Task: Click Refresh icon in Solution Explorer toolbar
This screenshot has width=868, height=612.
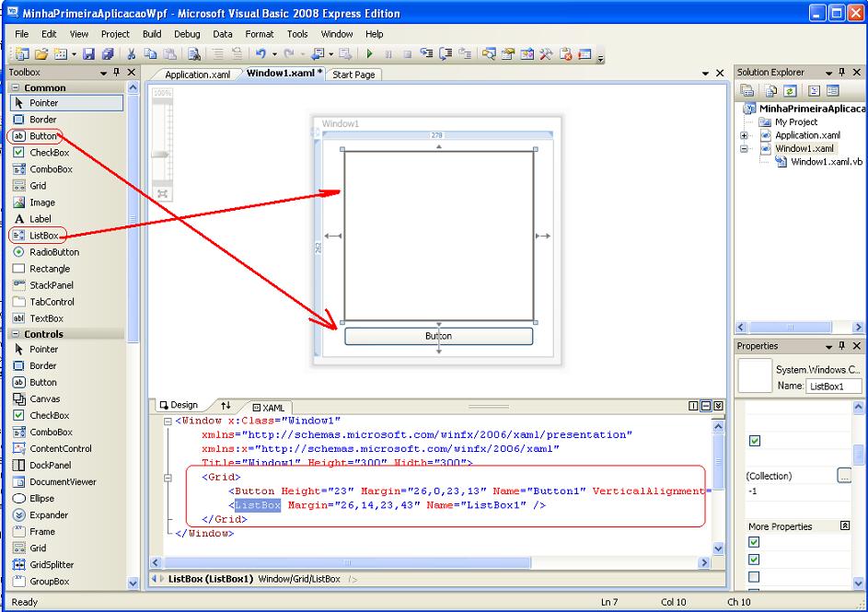Action: tap(790, 91)
